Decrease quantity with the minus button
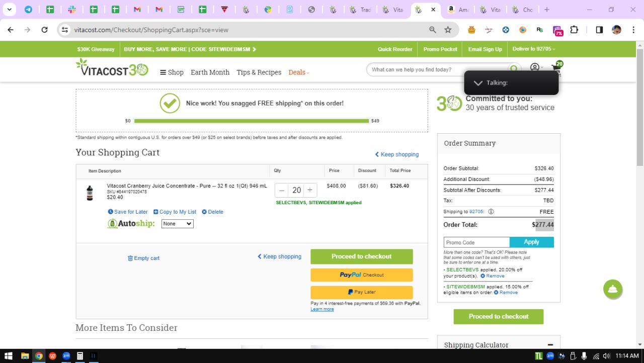Image resolution: width=644 pixels, height=363 pixels. pyautogui.click(x=282, y=190)
